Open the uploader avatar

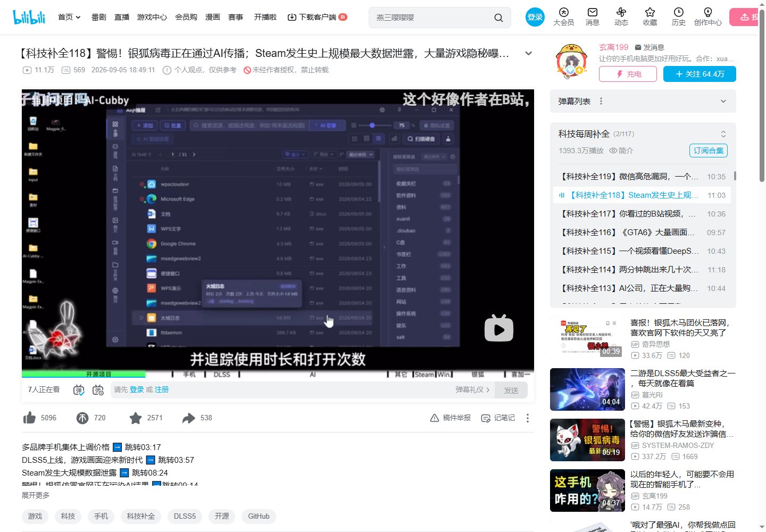tap(571, 62)
